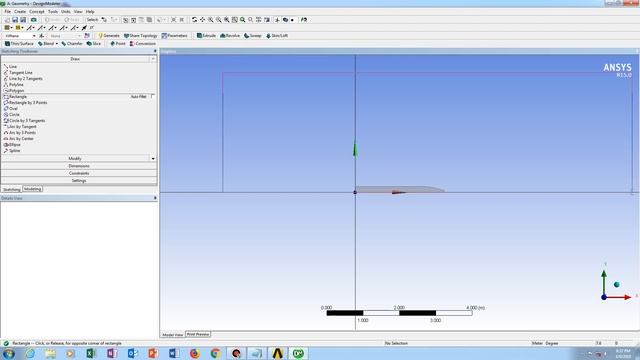Click the Sweep feature button

[253, 36]
